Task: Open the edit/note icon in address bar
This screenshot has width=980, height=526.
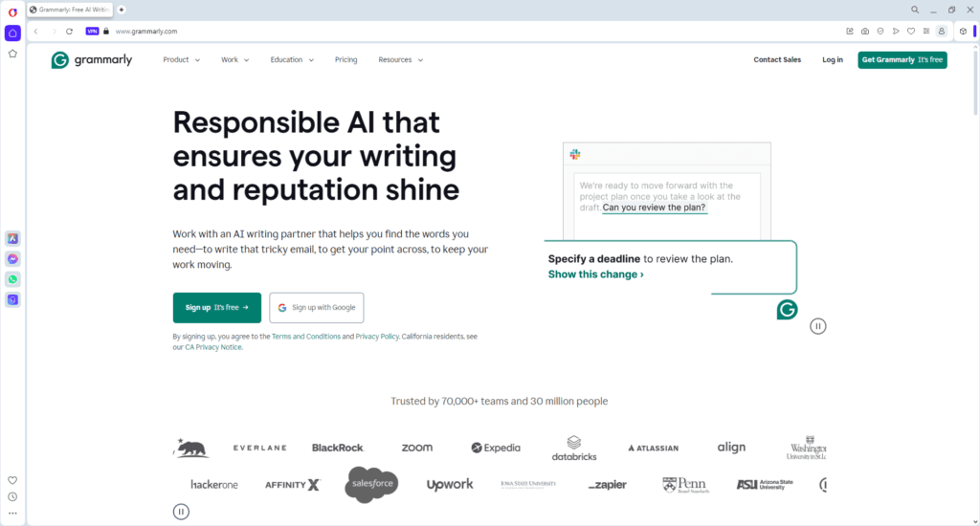Action: (850, 32)
